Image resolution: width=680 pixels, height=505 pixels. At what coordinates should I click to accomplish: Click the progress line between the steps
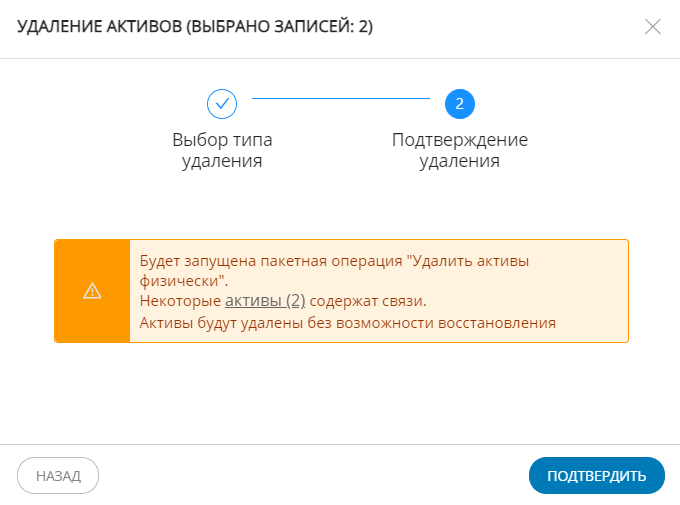click(340, 99)
